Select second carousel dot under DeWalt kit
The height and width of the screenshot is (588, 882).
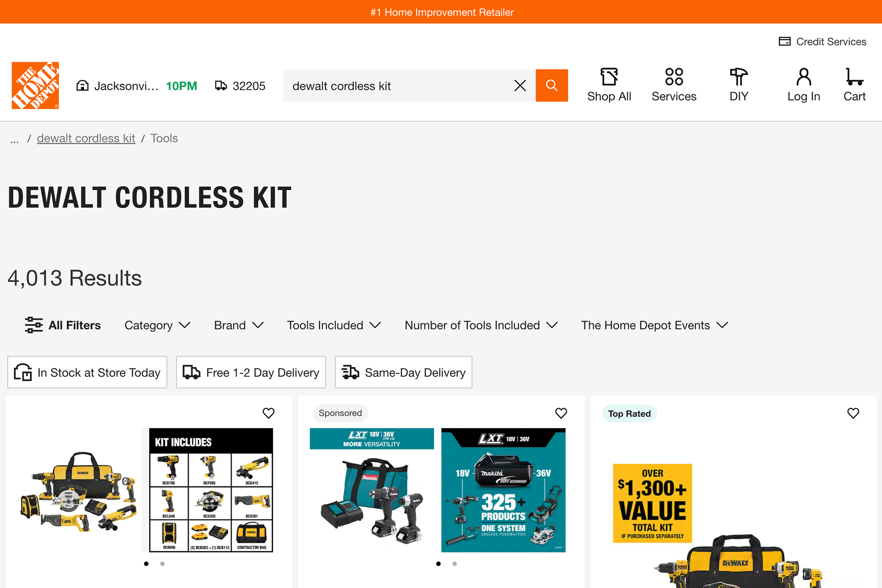(x=162, y=564)
